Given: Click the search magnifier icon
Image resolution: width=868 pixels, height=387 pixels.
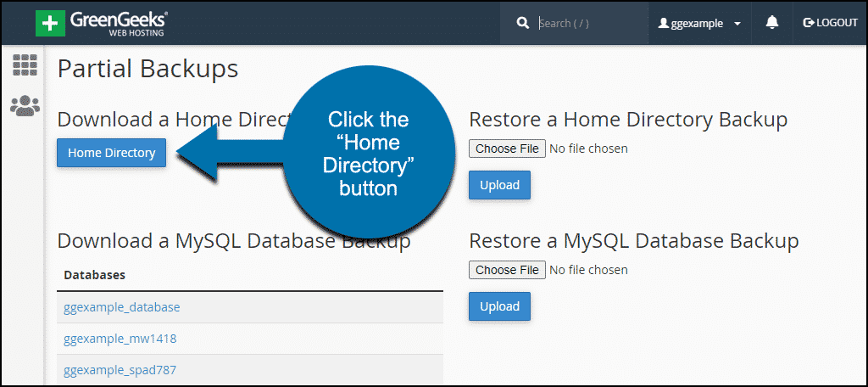Looking at the screenshot, I should (x=522, y=23).
